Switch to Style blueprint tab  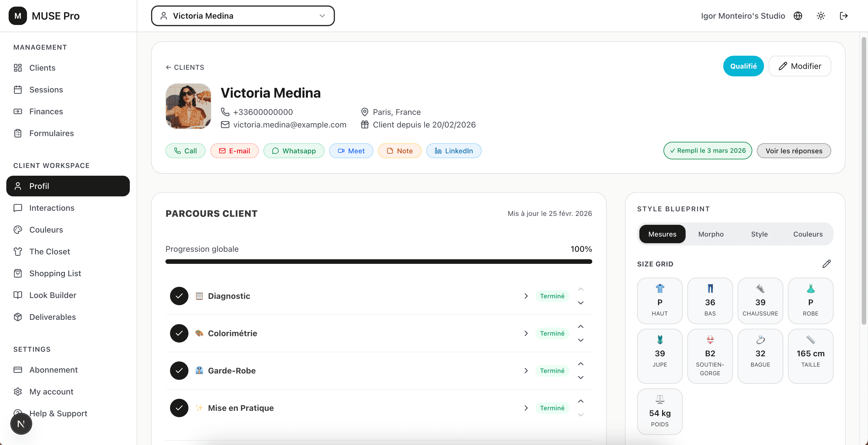pos(759,234)
